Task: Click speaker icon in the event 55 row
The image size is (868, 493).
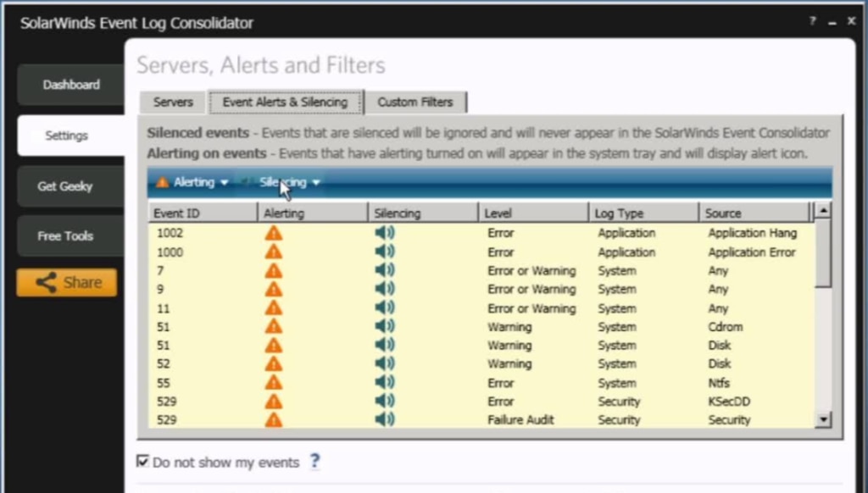Action: (385, 382)
